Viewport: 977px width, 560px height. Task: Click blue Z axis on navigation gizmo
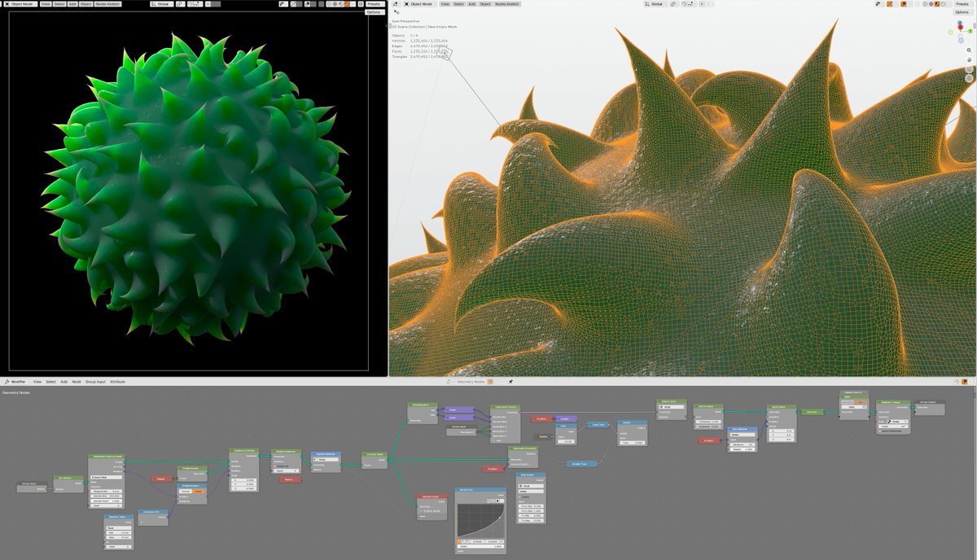pyautogui.click(x=960, y=22)
